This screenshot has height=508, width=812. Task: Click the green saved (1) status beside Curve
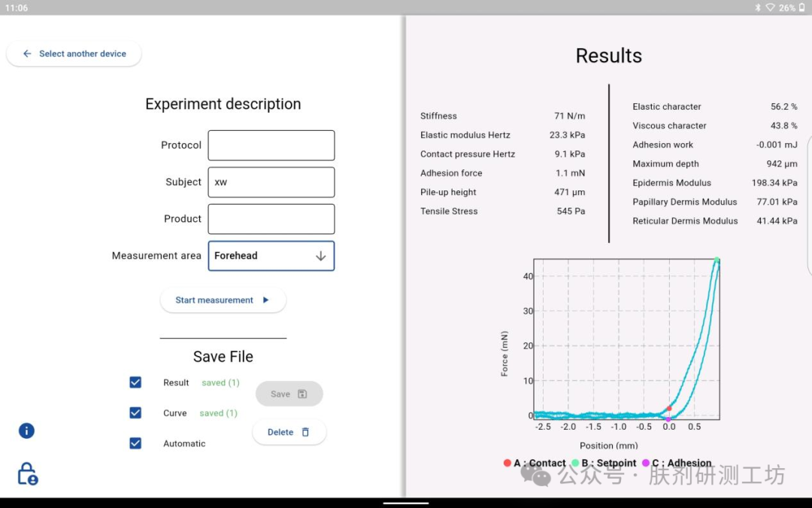click(x=219, y=413)
